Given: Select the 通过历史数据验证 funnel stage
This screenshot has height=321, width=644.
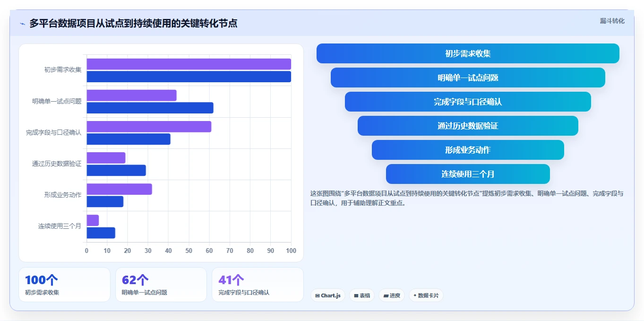Looking at the screenshot, I should pyautogui.click(x=468, y=126).
